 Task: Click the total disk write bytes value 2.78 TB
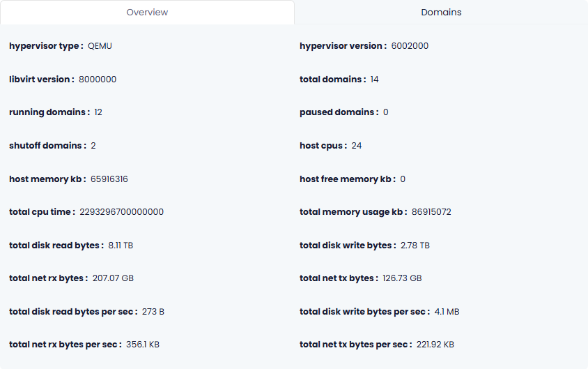(x=415, y=246)
